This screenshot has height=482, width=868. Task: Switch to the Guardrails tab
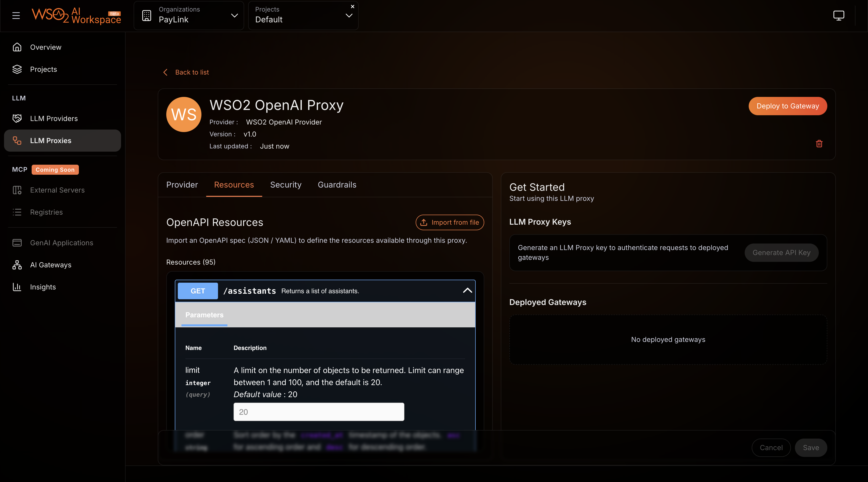coord(337,185)
